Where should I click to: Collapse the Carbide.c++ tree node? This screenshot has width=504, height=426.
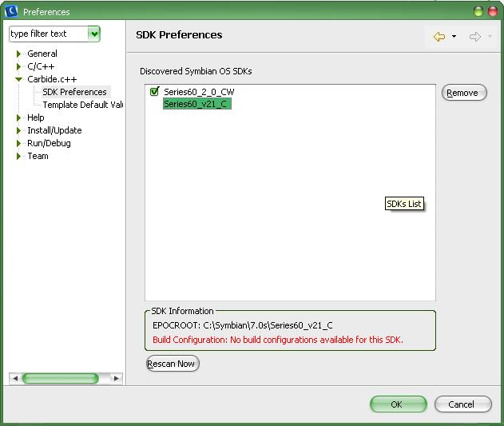point(18,79)
